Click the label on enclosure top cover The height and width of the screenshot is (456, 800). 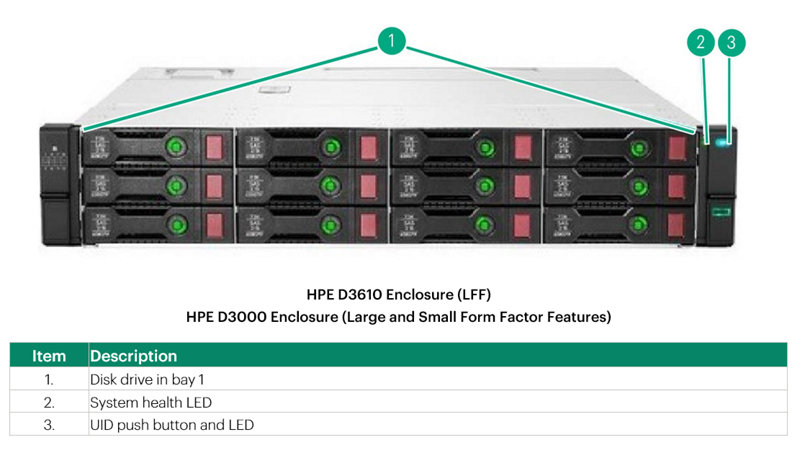pyautogui.click(x=269, y=92)
